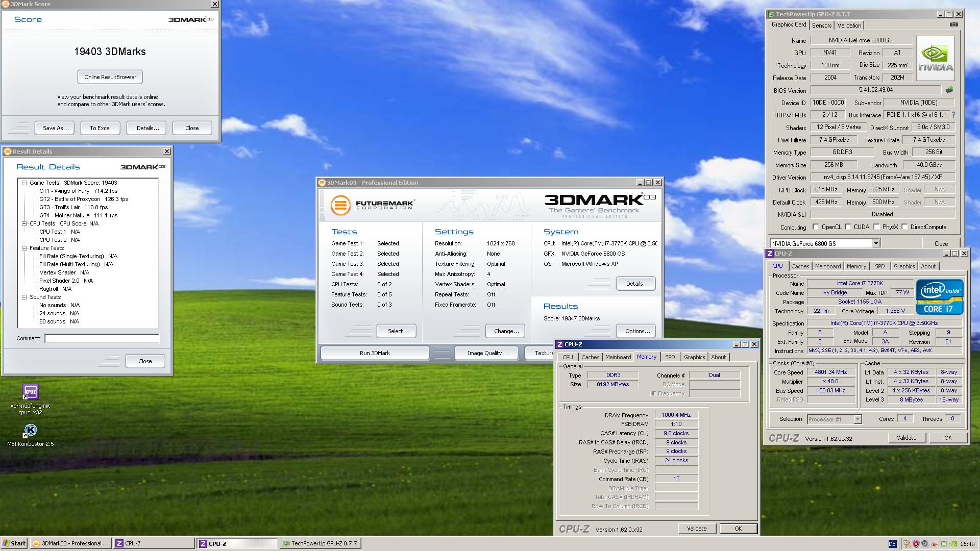
Task: Open the SPD tab in CPU-Z Memory window
Action: click(x=670, y=357)
